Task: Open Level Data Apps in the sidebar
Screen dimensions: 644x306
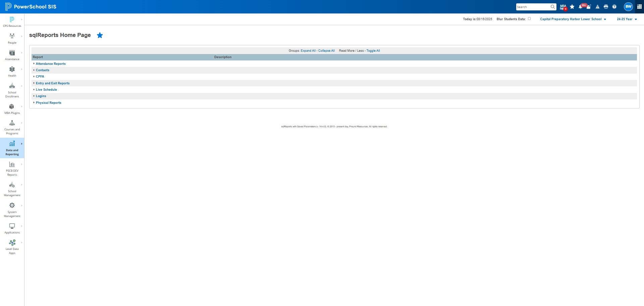Action: [x=12, y=247]
